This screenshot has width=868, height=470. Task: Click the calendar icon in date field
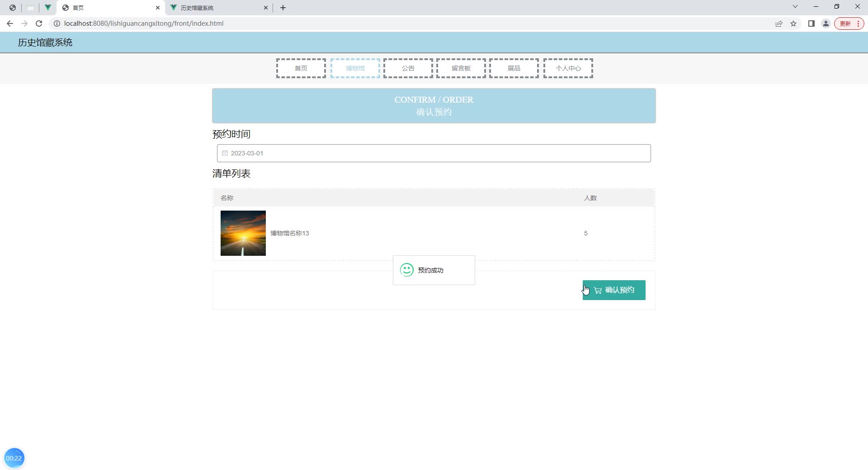click(x=225, y=153)
